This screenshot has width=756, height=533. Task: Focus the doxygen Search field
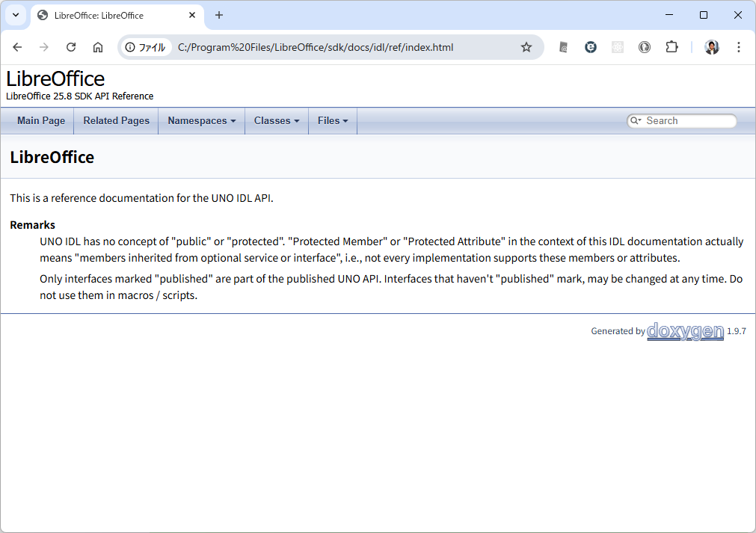(688, 120)
